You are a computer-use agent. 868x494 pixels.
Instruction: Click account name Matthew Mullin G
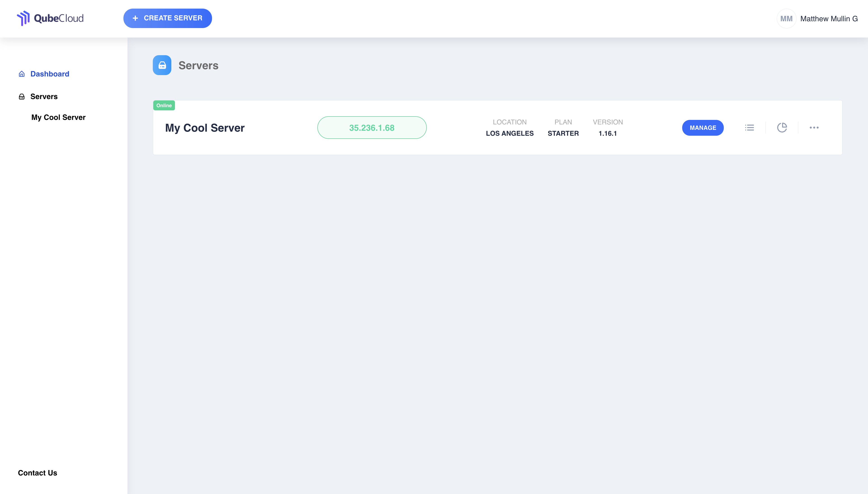[829, 18]
